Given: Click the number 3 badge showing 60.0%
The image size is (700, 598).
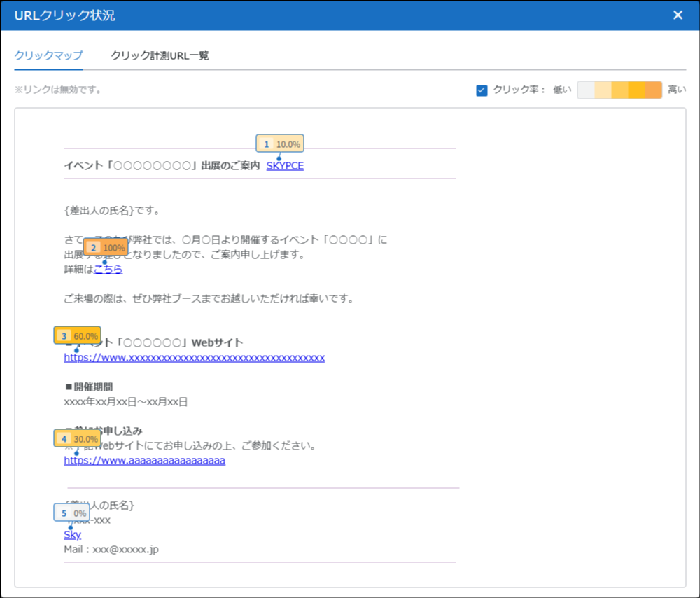Looking at the screenshot, I should pos(78,335).
